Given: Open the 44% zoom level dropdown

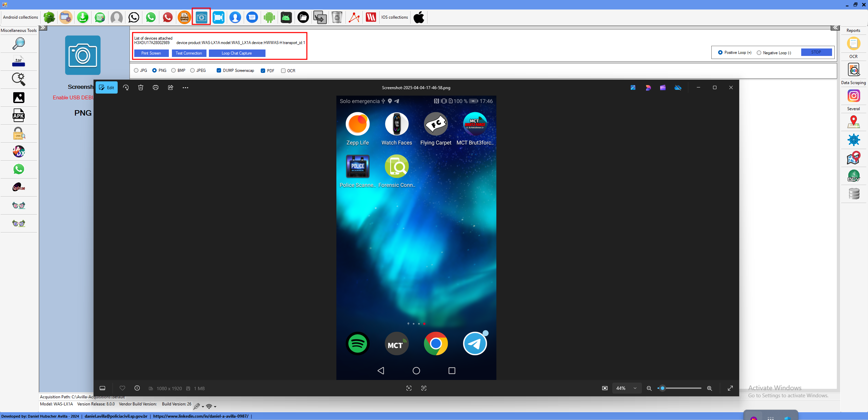Looking at the screenshot, I should pyautogui.click(x=627, y=388).
